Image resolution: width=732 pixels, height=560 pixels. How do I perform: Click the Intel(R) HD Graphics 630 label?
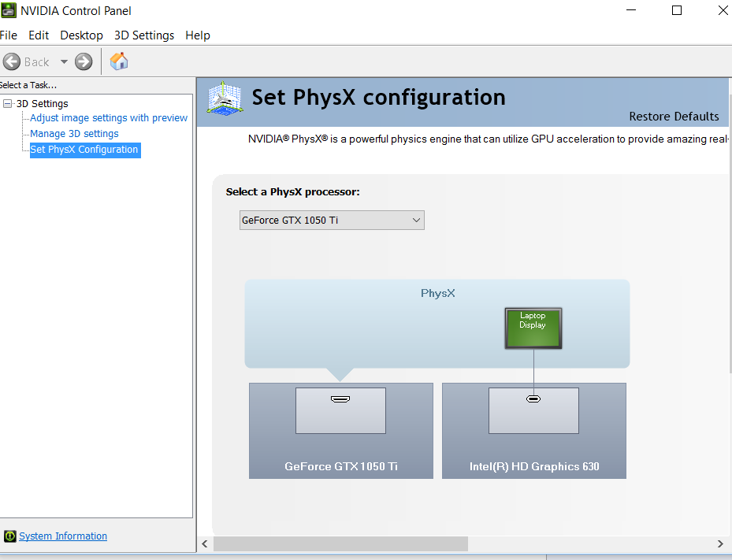[534, 466]
